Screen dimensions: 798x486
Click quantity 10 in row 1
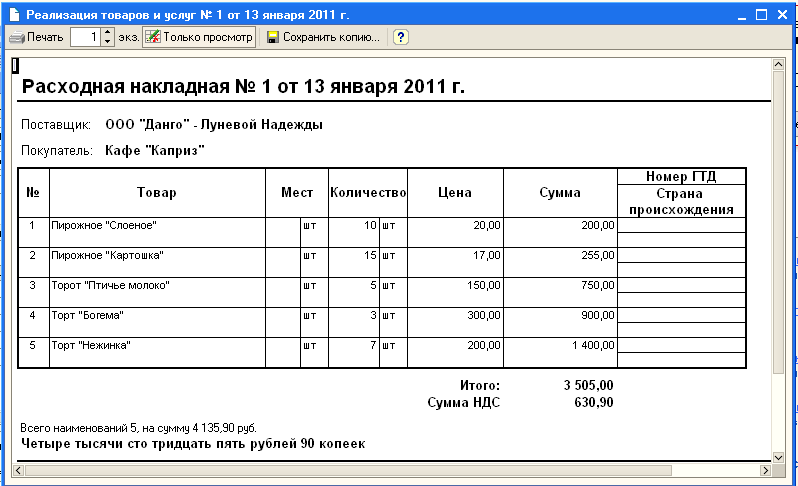pyautogui.click(x=354, y=233)
